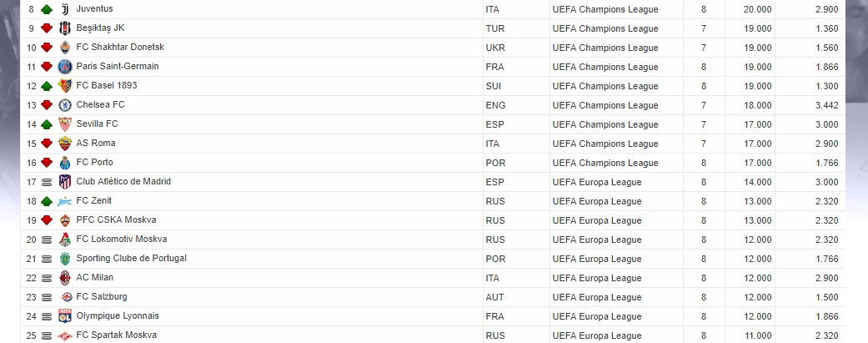Click the AC Milan crest icon
This screenshot has width=868, height=343.
point(65,278)
